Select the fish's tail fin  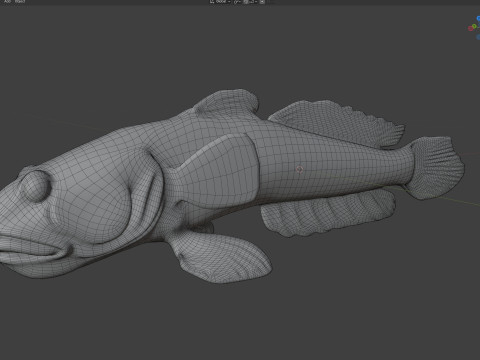435,168
